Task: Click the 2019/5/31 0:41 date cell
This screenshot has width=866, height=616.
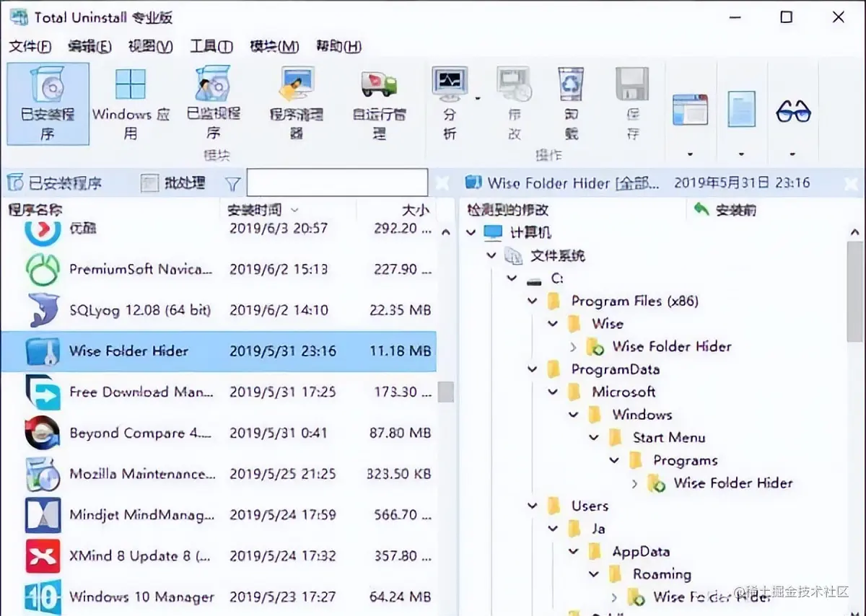Action: coord(278,434)
